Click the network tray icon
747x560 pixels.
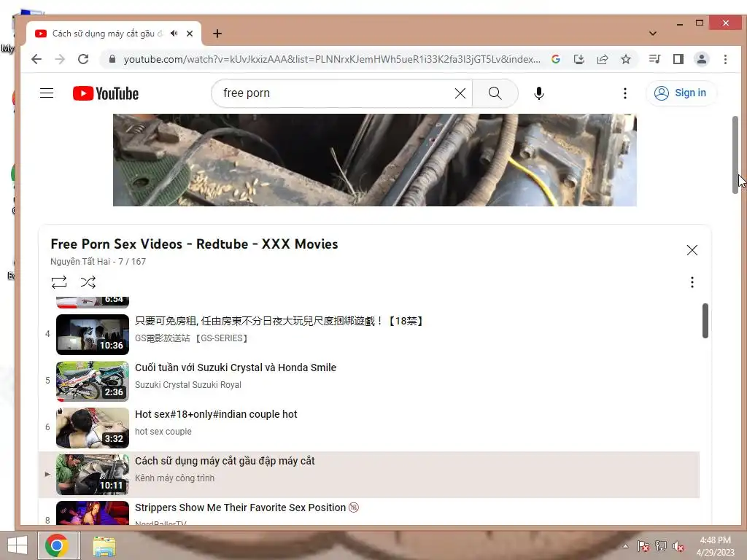[x=661, y=546]
